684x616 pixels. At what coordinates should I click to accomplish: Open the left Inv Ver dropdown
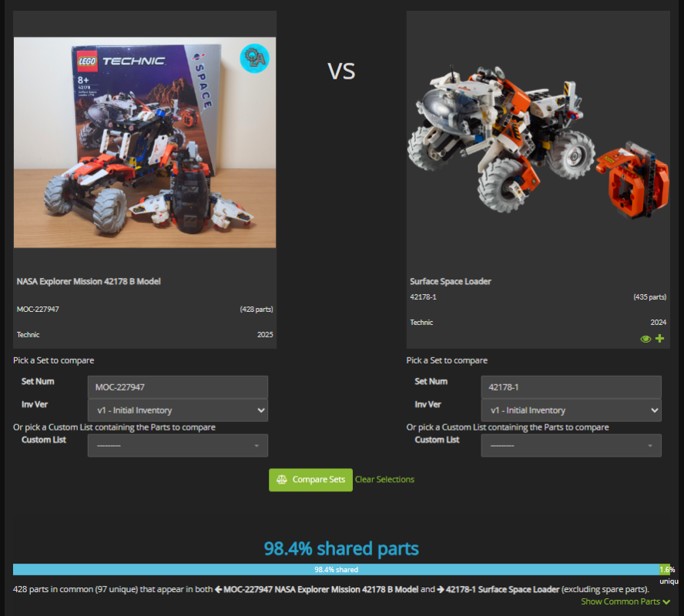(x=177, y=410)
